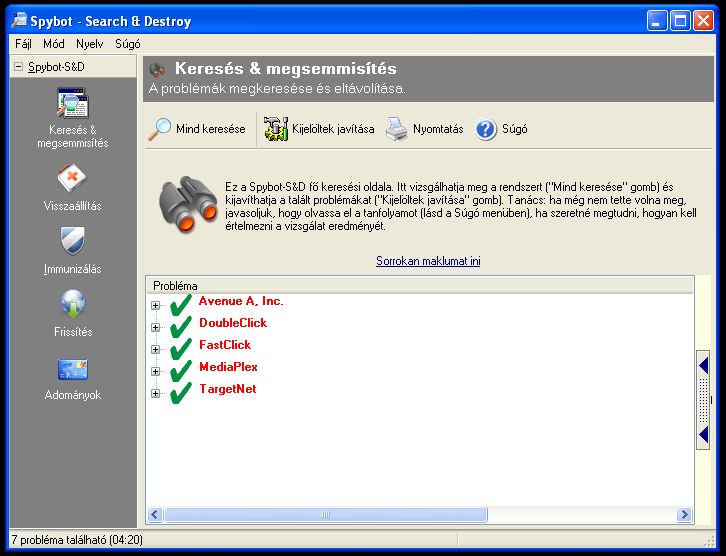Image resolution: width=726 pixels, height=556 pixels.
Task: Select the DoubleClick entry text
Action: tap(233, 323)
